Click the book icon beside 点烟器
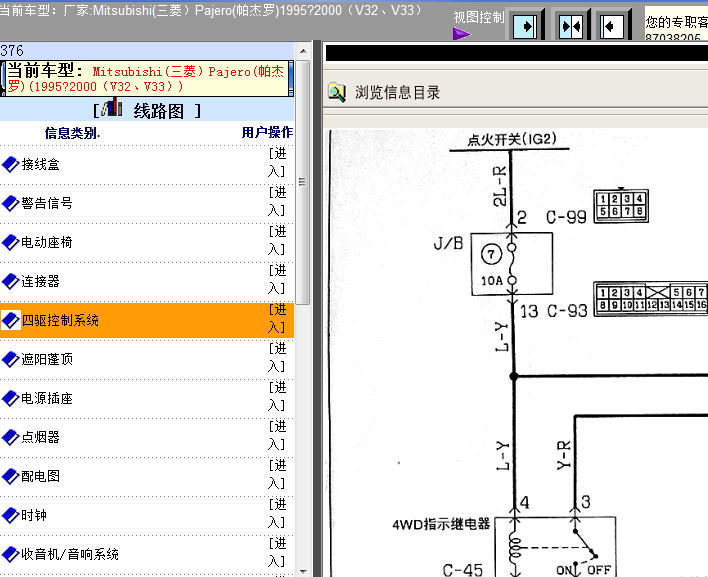The height and width of the screenshot is (577, 708). coord(10,437)
